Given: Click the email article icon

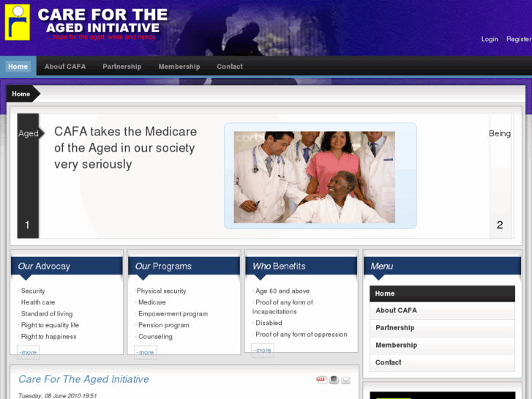Looking at the screenshot, I should (x=345, y=380).
